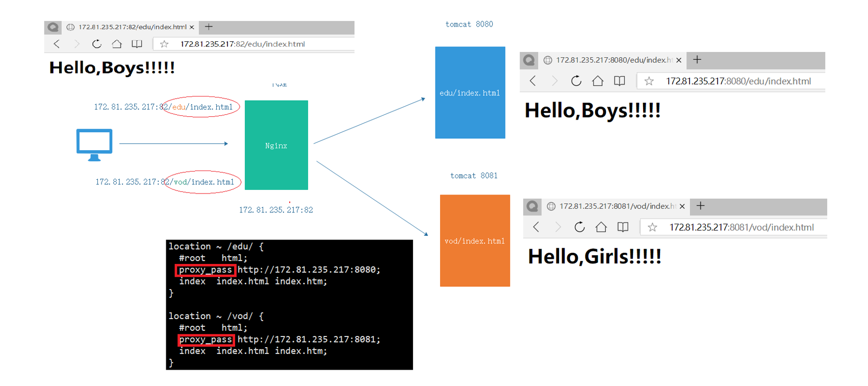
Task: Click the browser logo icon in the port 82 window
Action: click(53, 27)
